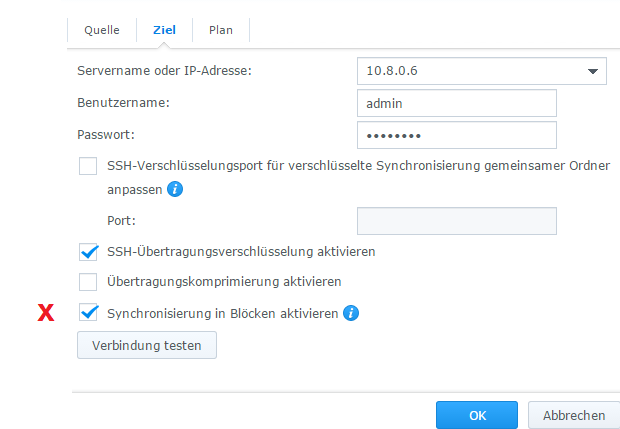Switch to the Quelle tab
Viewport: 620px width, 429px height.
pos(102,30)
